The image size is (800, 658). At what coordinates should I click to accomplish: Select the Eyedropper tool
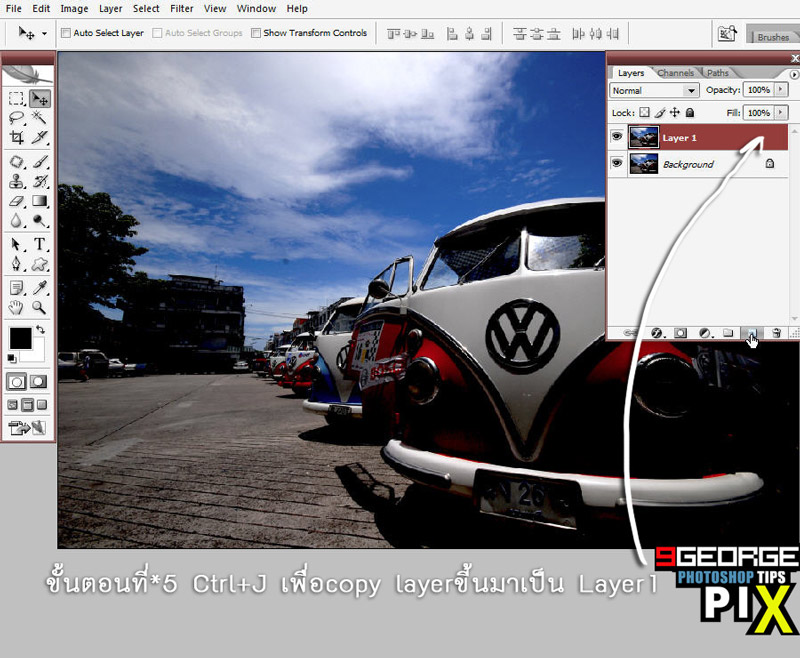click(x=39, y=288)
